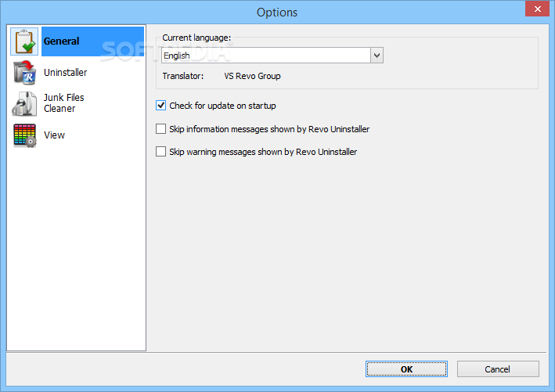Viewport: 555px width, 392px height.
Task: Click the View color grid icon
Action: pos(24,135)
